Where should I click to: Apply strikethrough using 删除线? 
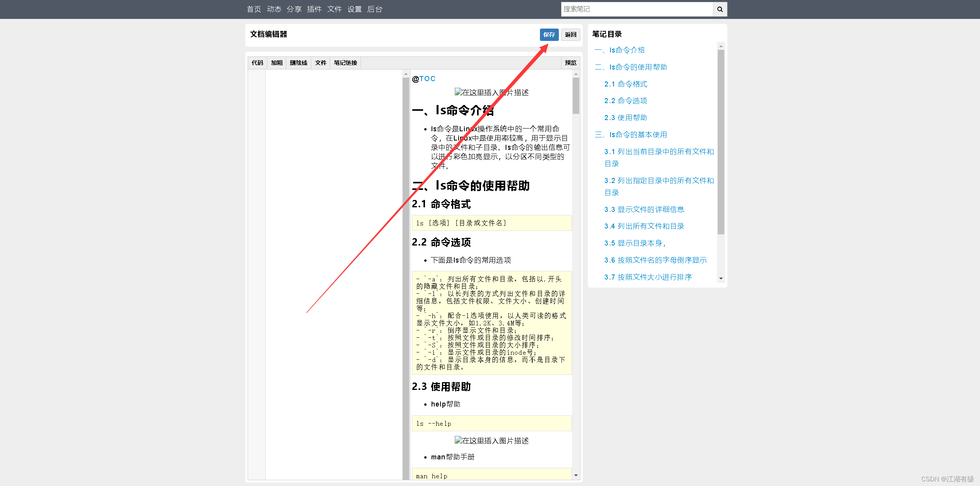coord(298,63)
